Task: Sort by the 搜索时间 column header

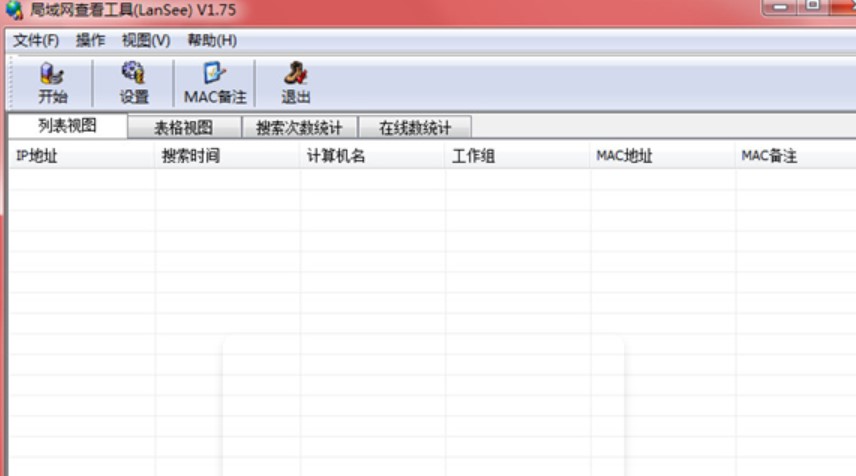Action: pos(227,156)
